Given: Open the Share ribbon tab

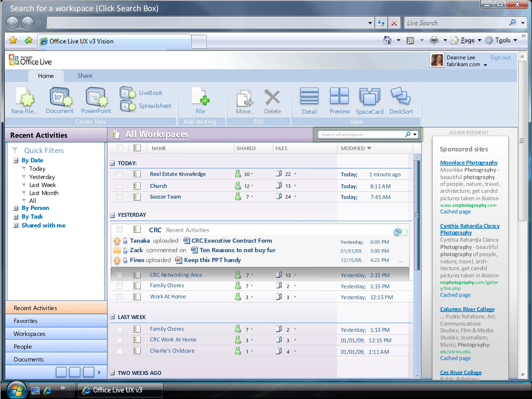Looking at the screenshot, I should tap(85, 76).
